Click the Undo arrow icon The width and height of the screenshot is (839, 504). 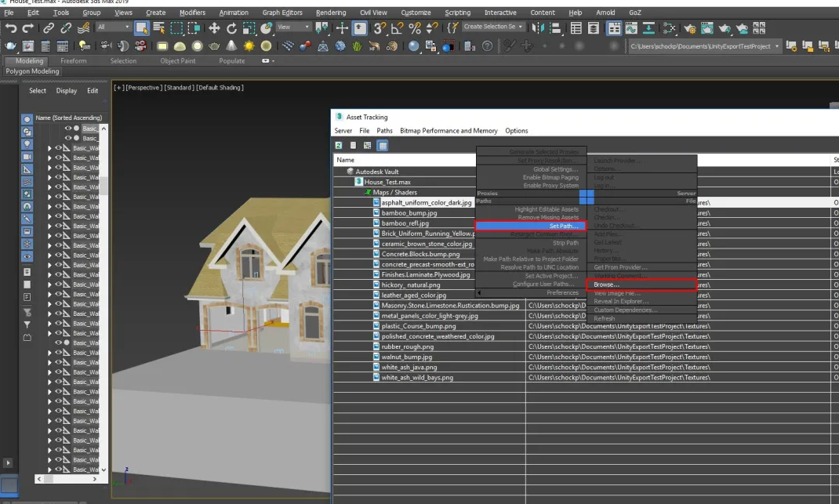(11, 27)
